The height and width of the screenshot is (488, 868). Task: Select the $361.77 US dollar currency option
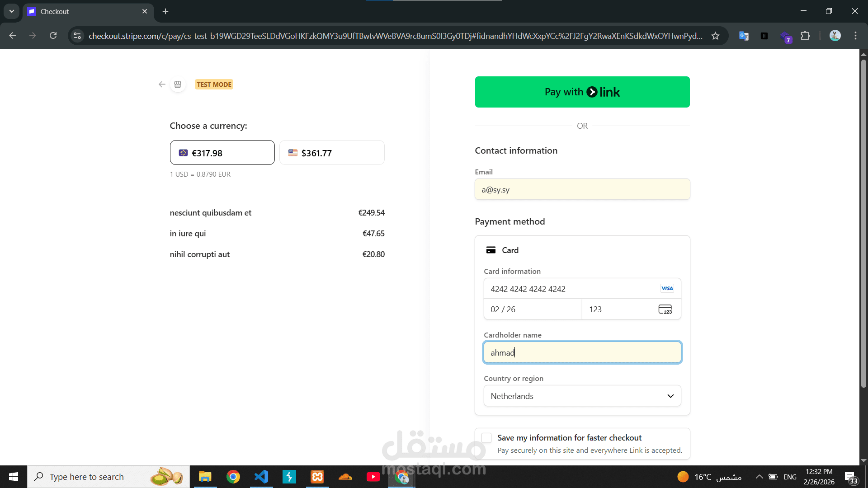point(332,153)
